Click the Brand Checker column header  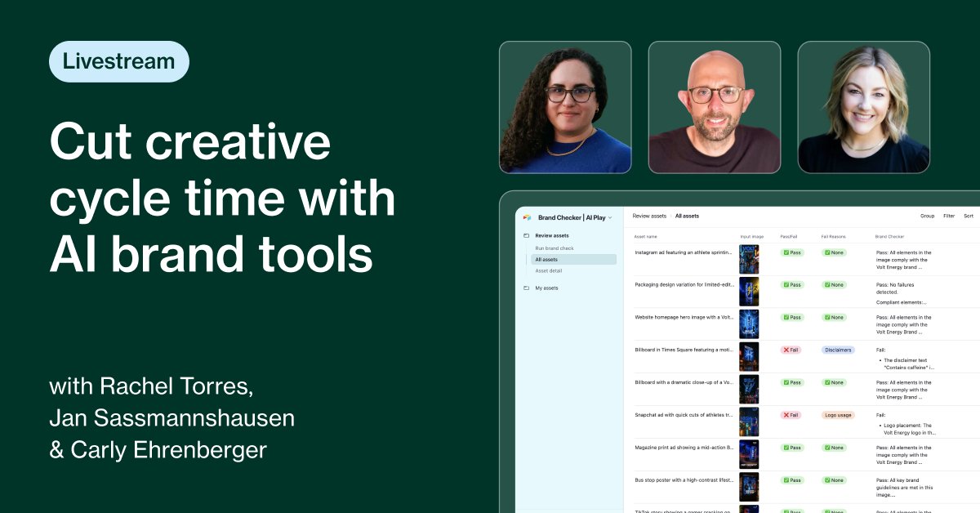point(888,237)
